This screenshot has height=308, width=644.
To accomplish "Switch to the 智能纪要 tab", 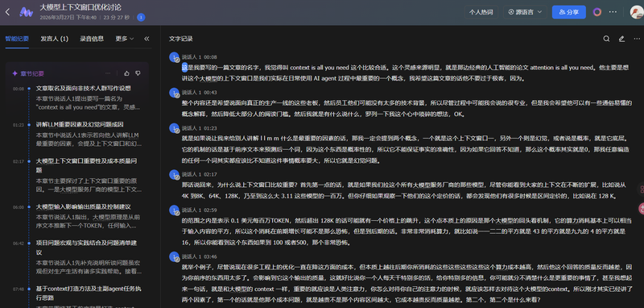I will (x=17, y=39).
